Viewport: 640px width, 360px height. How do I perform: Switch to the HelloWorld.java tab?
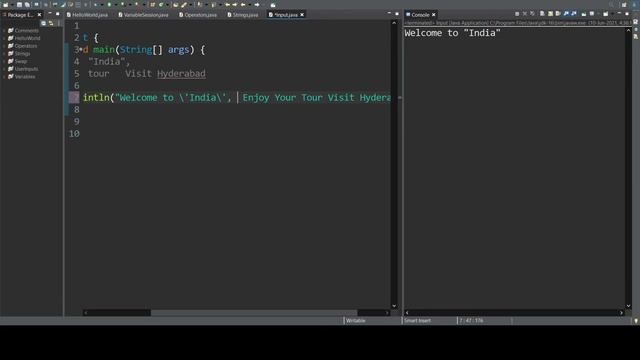(x=87, y=15)
